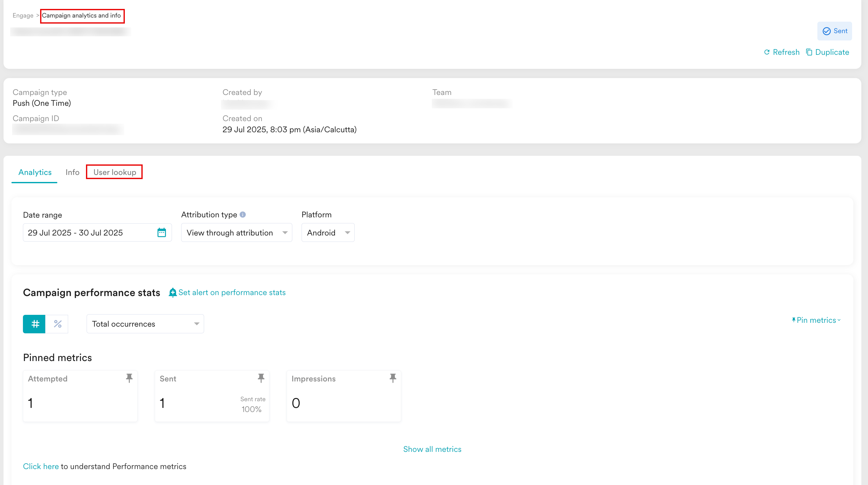This screenshot has width=868, height=485.
Task: Go to Engage breadcrumb
Action: pyautogui.click(x=23, y=16)
